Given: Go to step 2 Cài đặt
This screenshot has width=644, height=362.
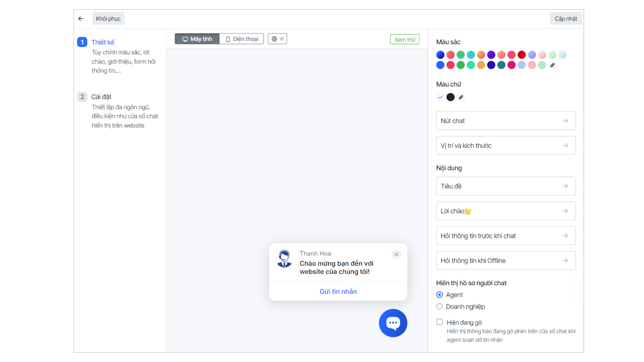Looking at the screenshot, I should point(101,97).
